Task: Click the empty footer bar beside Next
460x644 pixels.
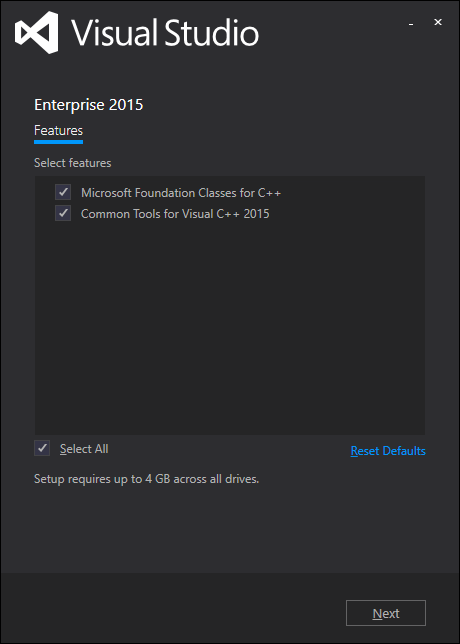Action: tap(172, 608)
